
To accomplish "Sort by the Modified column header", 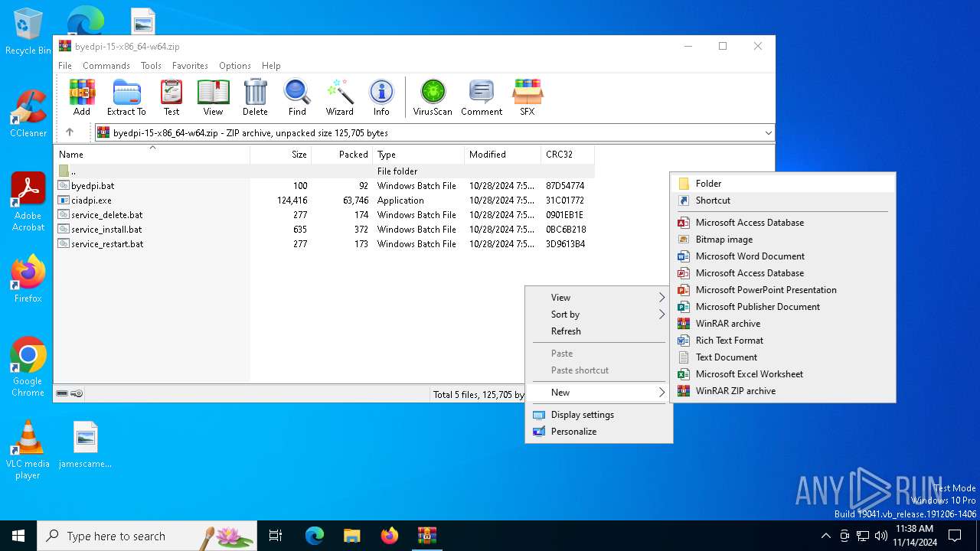I will [x=502, y=155].
